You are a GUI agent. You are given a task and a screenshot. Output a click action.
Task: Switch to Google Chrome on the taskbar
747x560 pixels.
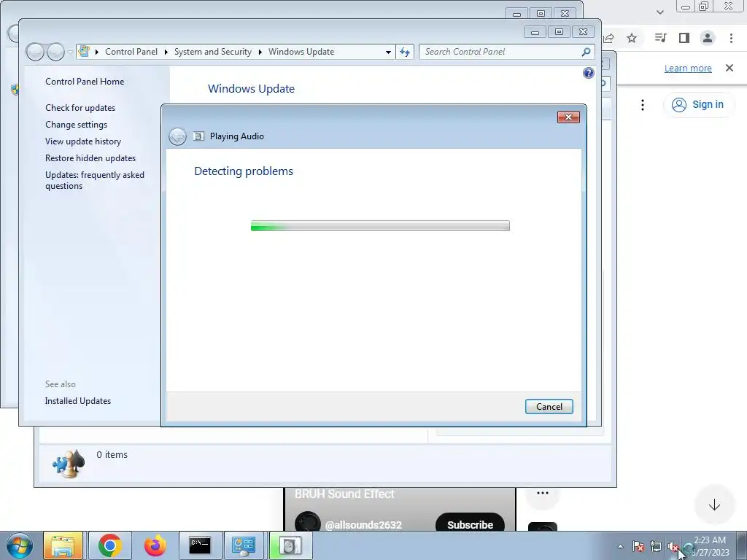[x=109, y=545]
